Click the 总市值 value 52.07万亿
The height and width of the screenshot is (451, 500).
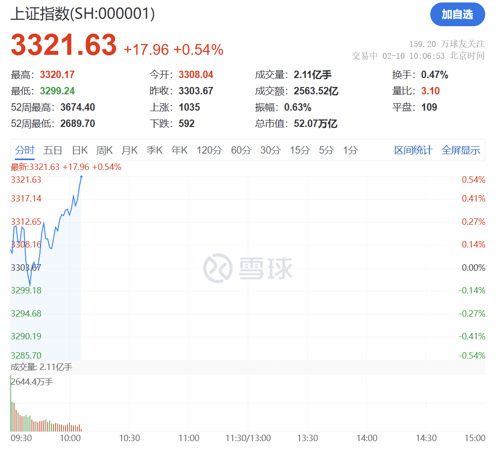(315, 124)
